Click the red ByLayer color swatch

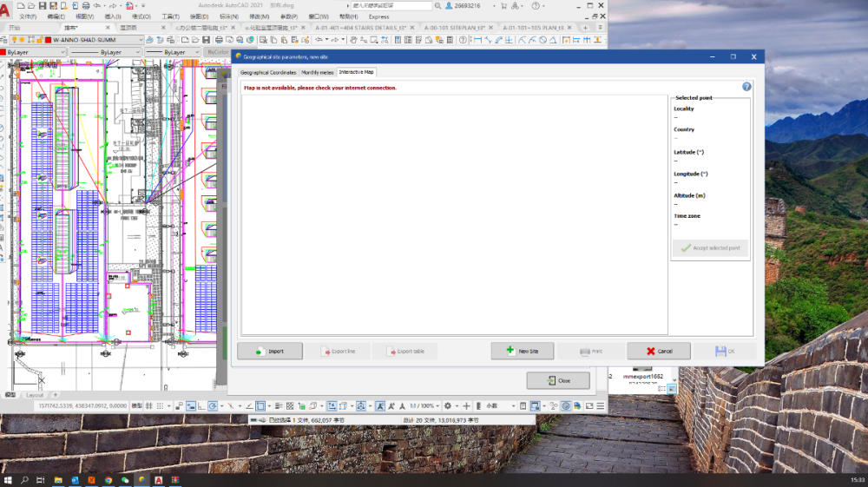pos(3,52)
